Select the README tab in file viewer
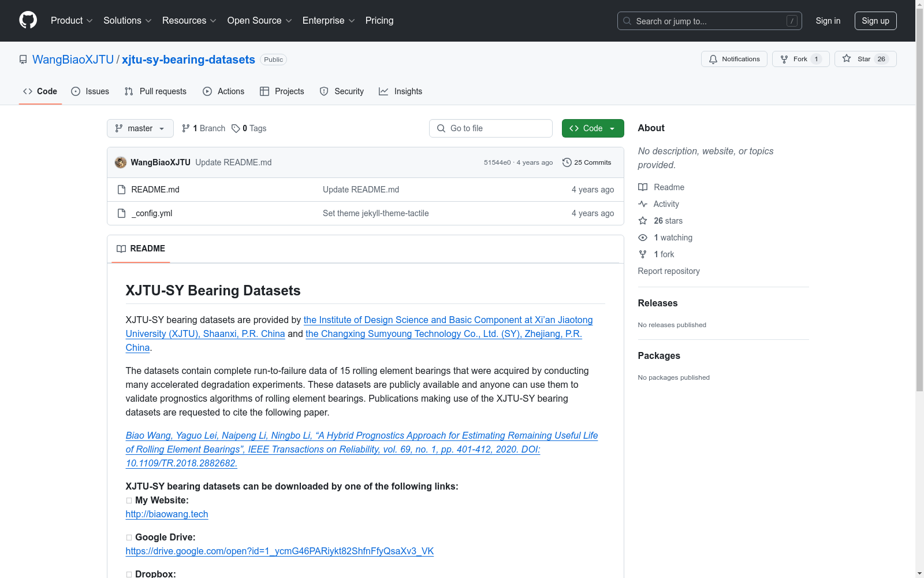This screenshot has width=924, height=578. [x=141, y=249]
